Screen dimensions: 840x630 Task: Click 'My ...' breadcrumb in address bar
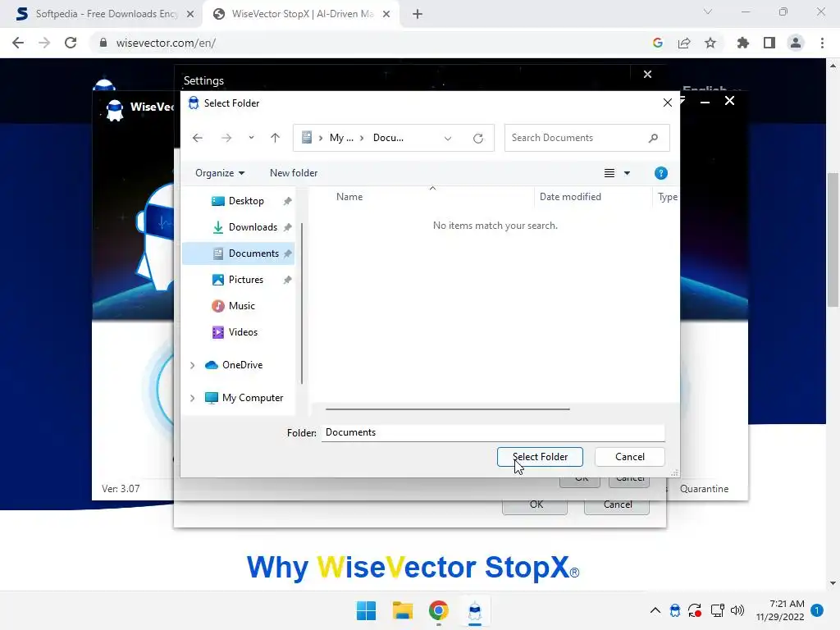coord(341,138)
